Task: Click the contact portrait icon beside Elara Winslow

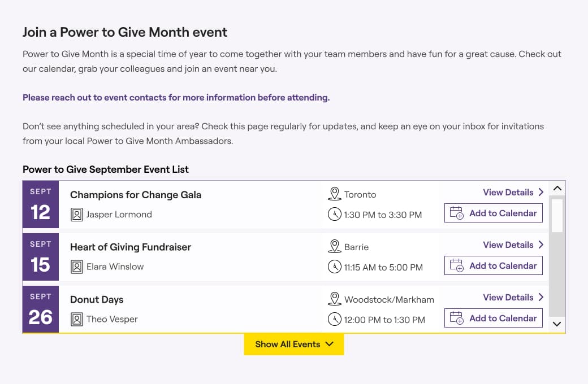Action: [x=77, y=267]
